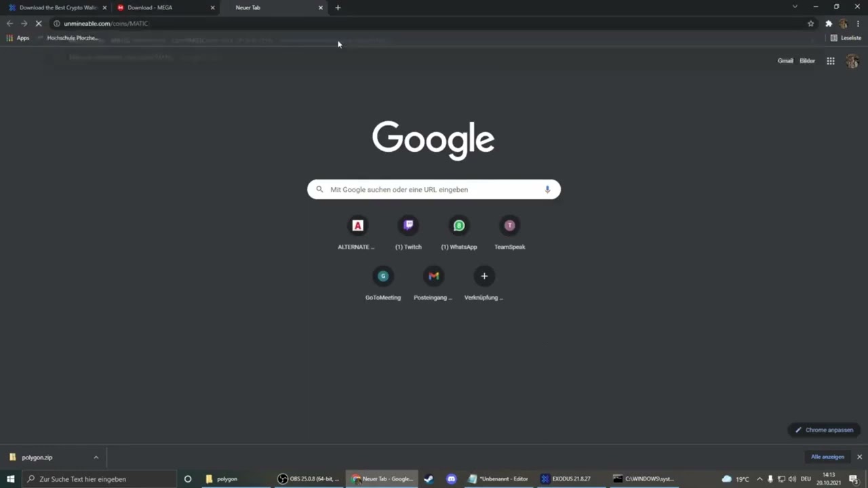Open the Extensions puzzle icon
This screenshot has height=488, width=868.
pos(829,23)
